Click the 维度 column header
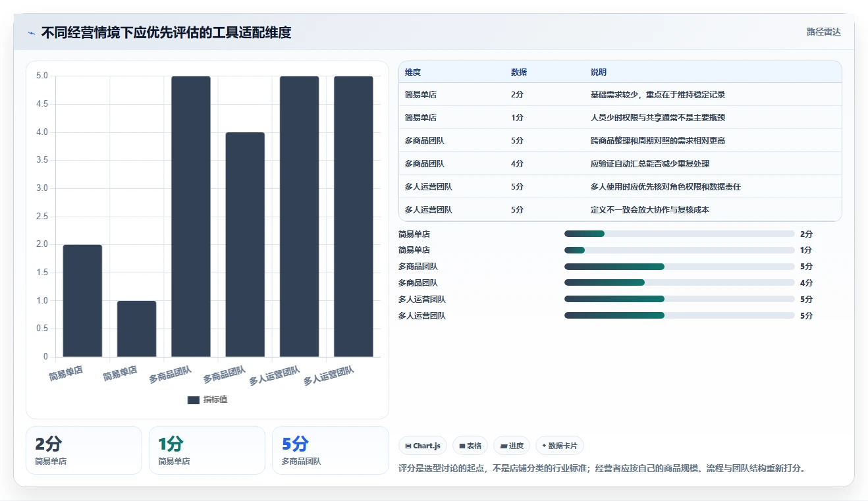 413,72
